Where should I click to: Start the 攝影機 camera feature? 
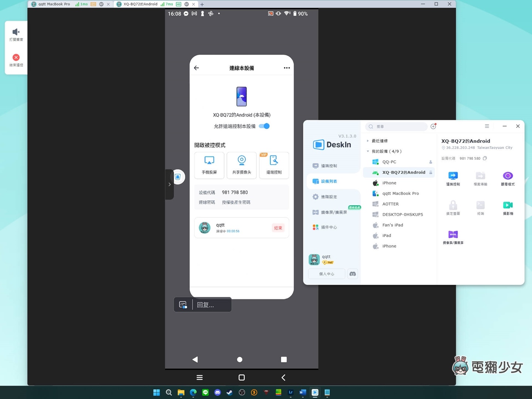508,205
